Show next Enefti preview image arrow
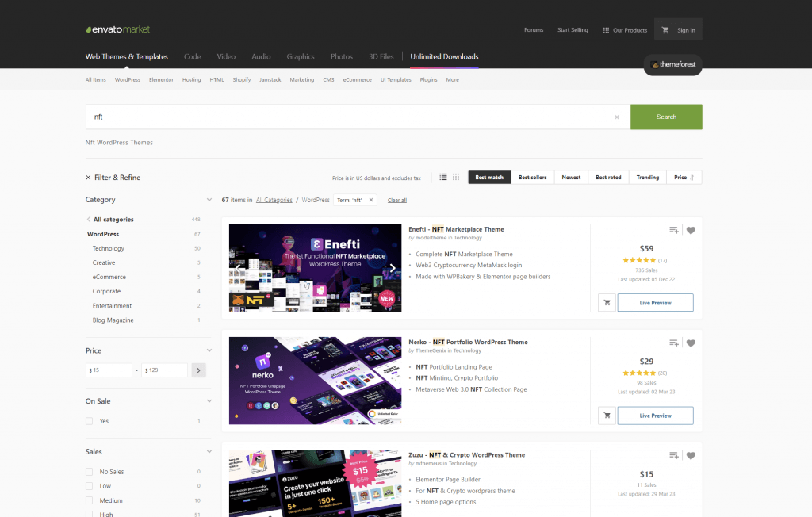 392,268
